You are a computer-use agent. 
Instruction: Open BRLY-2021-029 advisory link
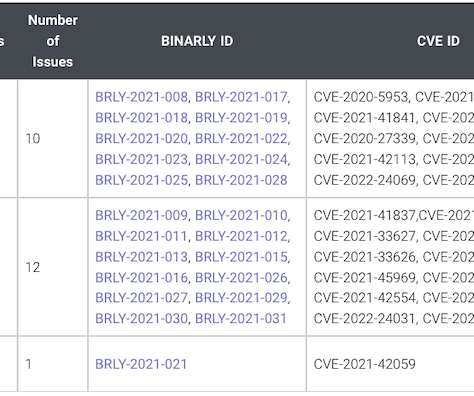tap(241, 298)
